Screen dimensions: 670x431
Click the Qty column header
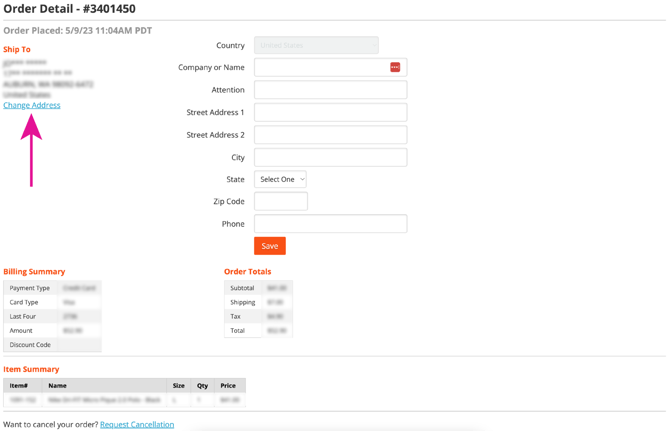point(203,385)
